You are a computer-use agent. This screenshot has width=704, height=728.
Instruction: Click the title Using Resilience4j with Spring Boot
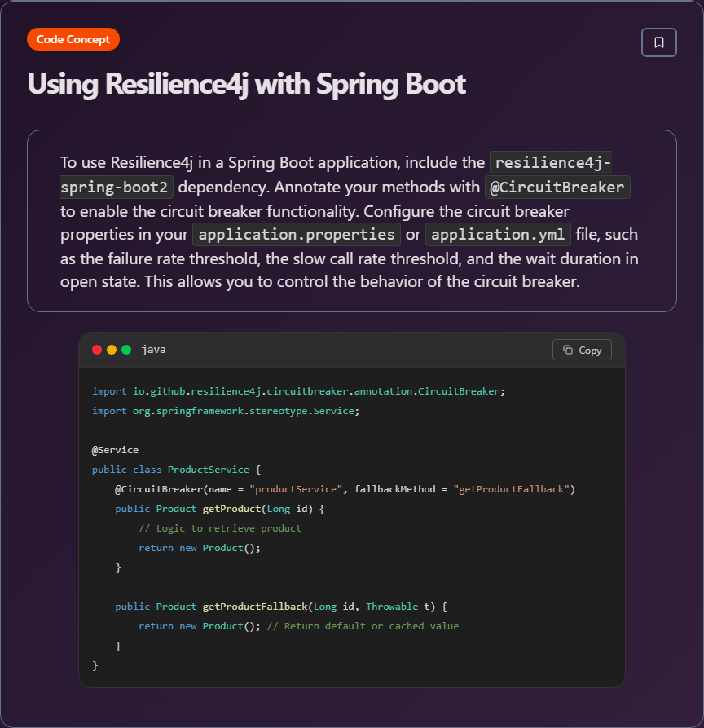coord(246,84)
